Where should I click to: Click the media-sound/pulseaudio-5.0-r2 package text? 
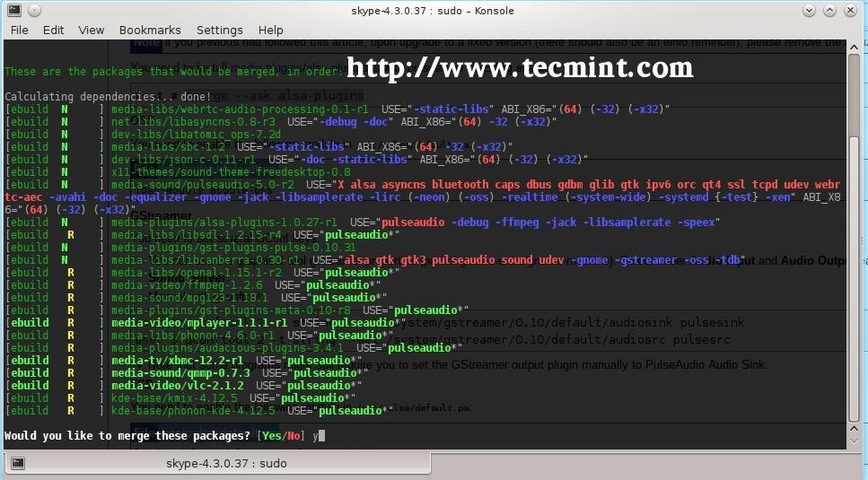203,185
